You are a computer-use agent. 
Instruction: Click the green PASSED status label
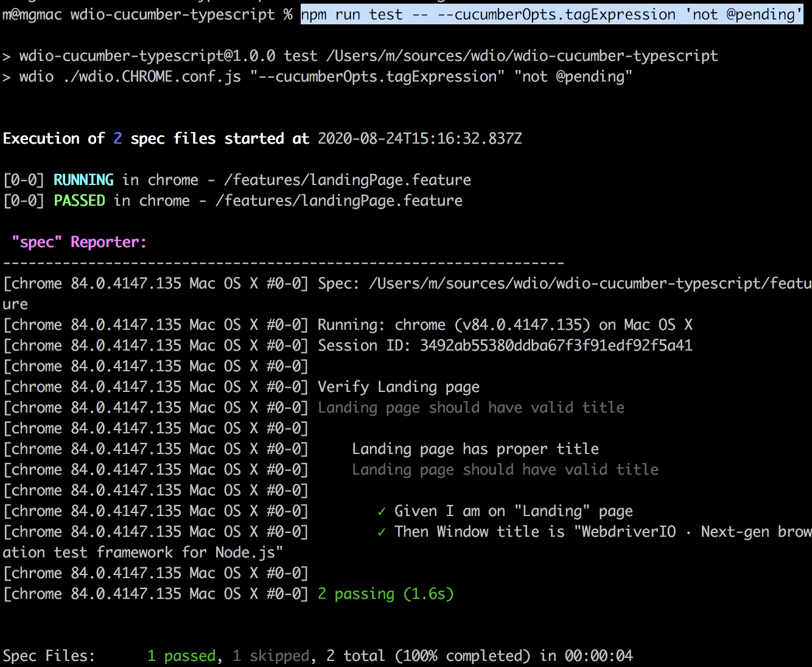pos(79,200)
